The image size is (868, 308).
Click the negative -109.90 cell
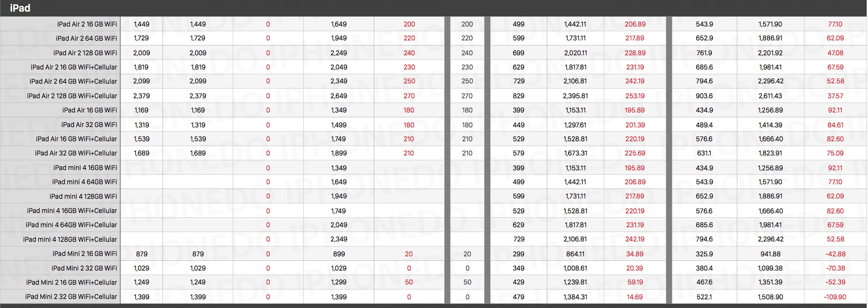click(x=835, y=297)
